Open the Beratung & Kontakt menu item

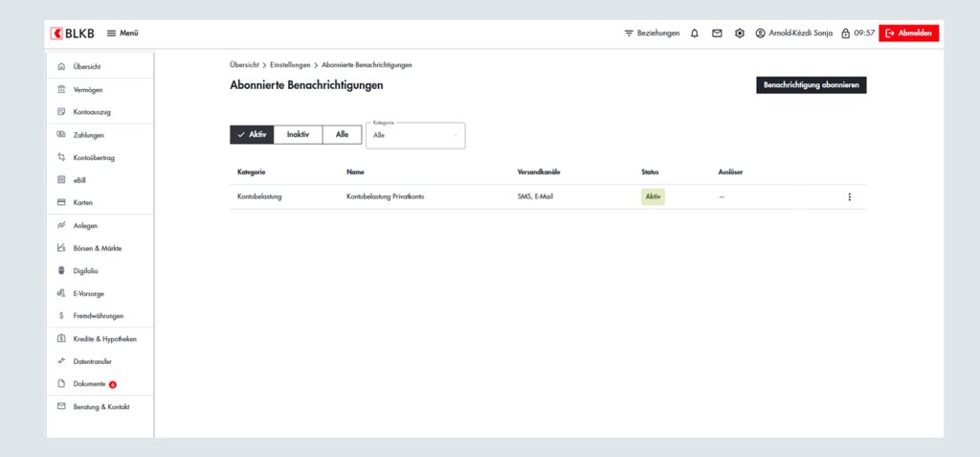[x=100, y=406]
